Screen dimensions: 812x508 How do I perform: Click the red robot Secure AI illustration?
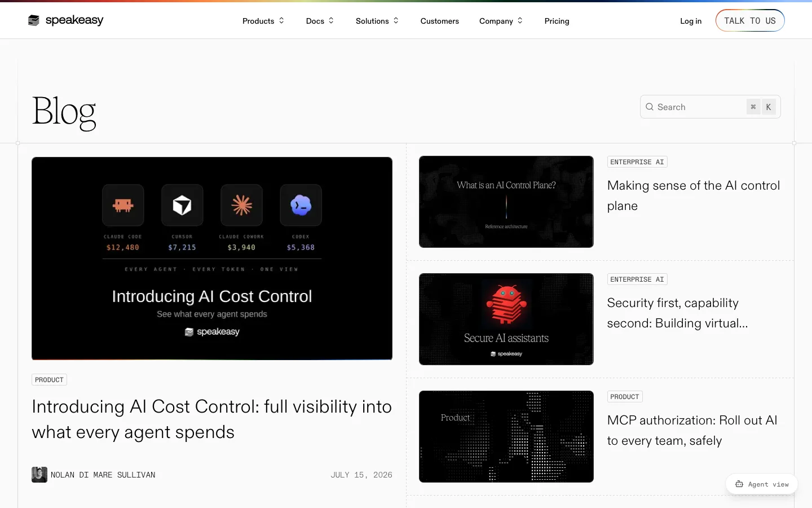(506, 304)
